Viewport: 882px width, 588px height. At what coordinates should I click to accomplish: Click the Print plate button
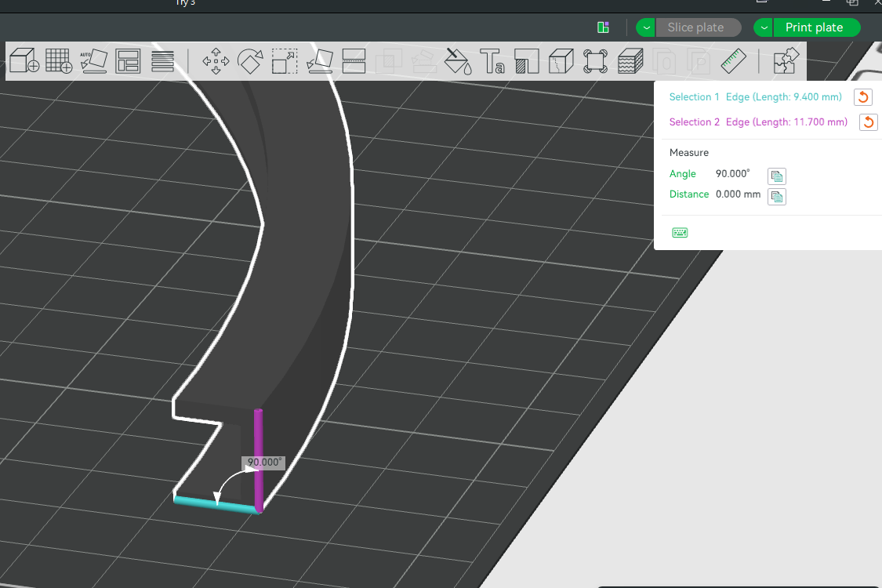pos(815,27)
